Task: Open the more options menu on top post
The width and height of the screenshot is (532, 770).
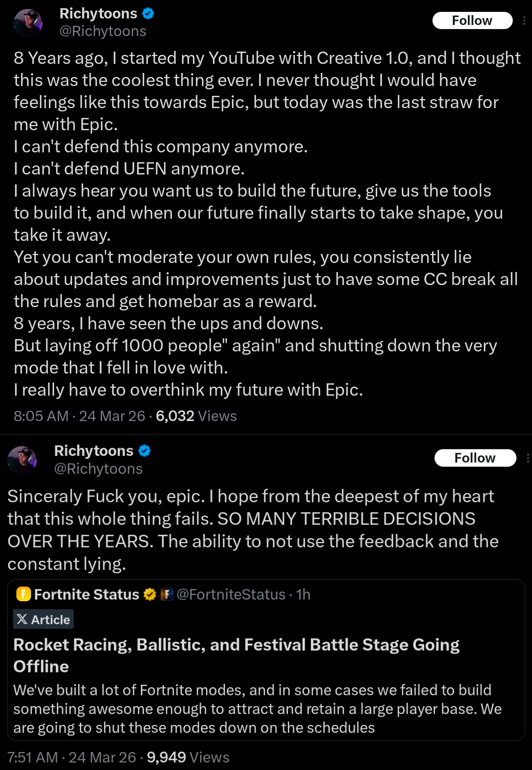Action: coord(524,20)
